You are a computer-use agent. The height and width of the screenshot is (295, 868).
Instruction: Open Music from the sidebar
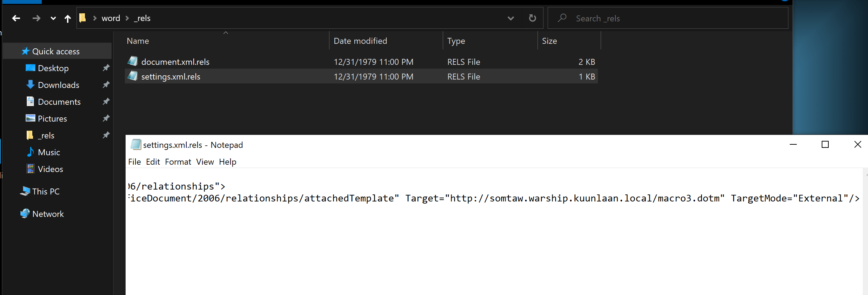pos(49,152)
